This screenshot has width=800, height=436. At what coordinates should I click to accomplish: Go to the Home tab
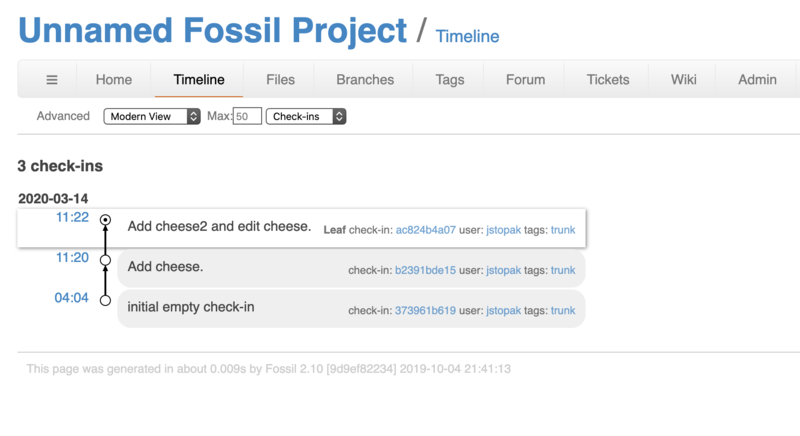(x=114, y=80)
